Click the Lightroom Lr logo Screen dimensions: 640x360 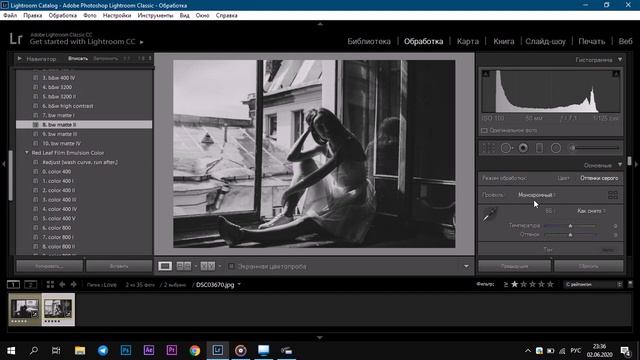16,39
